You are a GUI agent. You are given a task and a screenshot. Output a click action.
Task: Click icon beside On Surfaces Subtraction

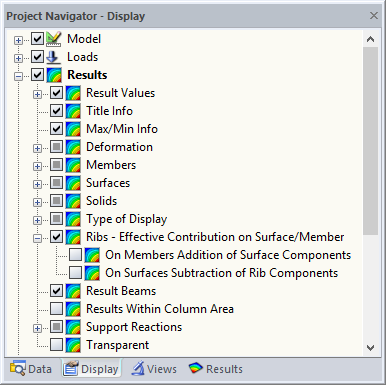[x=92, y=273]
